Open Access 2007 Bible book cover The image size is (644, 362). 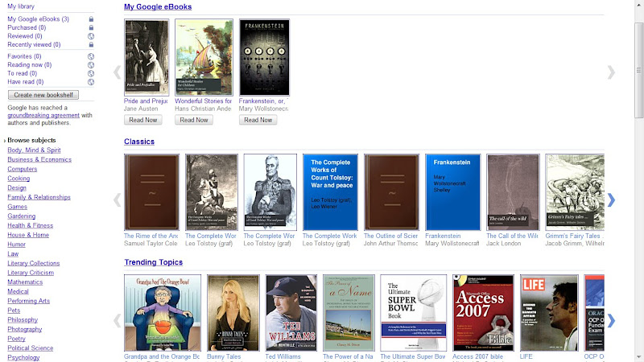point(484,313)
